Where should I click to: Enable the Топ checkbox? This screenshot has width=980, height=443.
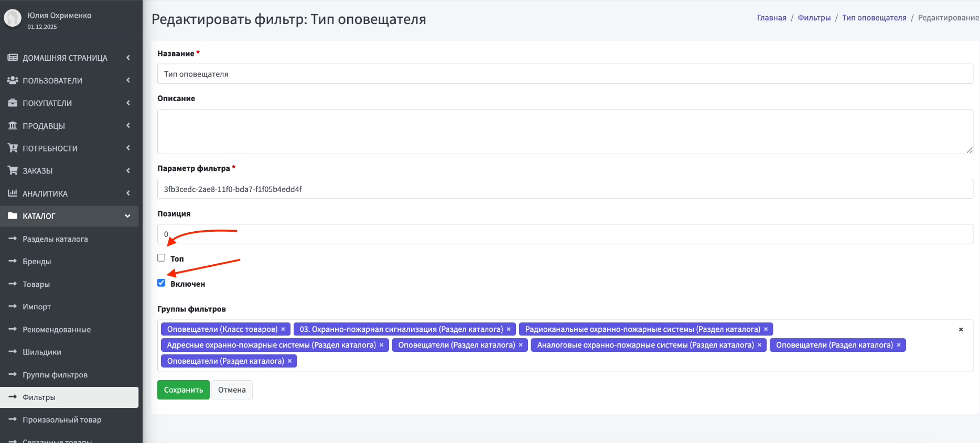[161, 258]
